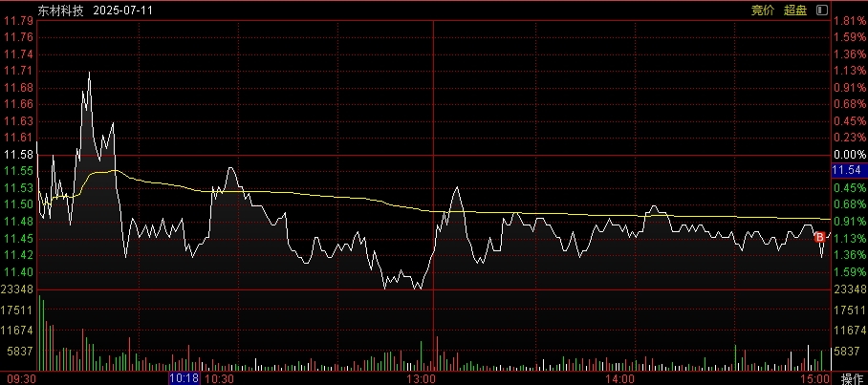Toggle the side panel icon beside 超盘
The image size is (868, 385).
point(822,10)
